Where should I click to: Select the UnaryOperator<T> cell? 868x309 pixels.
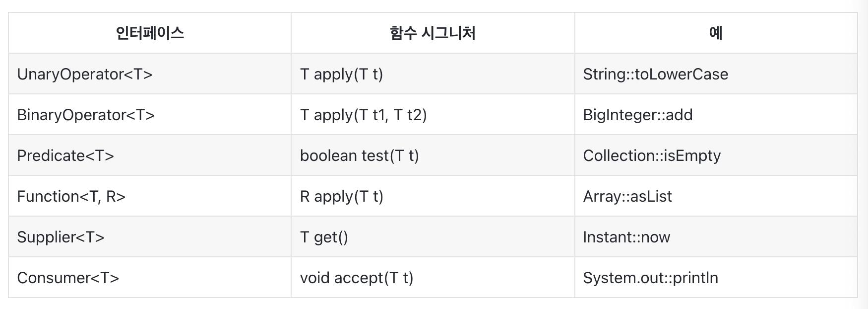(85, 74)
